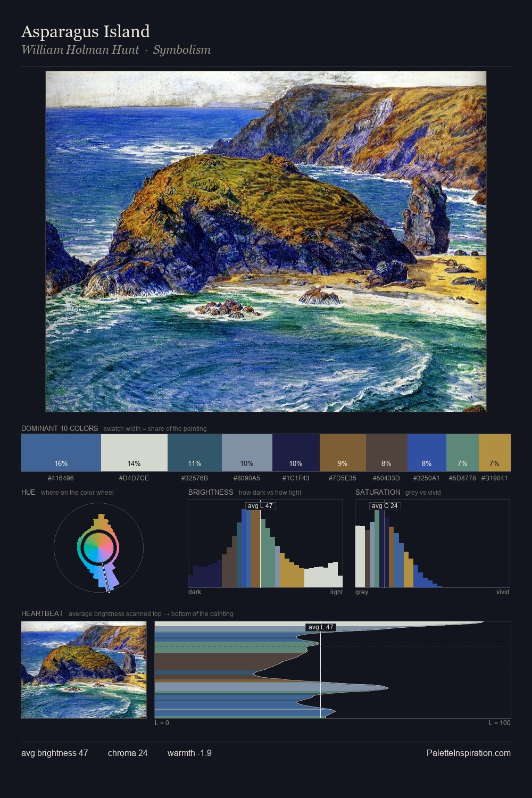Click the brightness histogram chart
This screenshot has width=532, height=798.
[x=265, y=544]
